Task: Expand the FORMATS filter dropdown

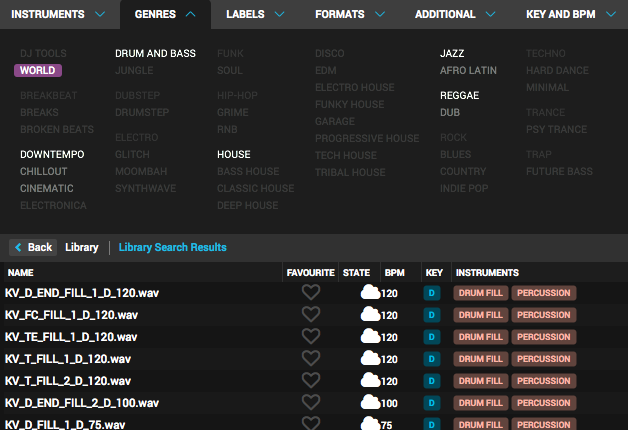Action: pyautogui.click(x=350, y=14)
